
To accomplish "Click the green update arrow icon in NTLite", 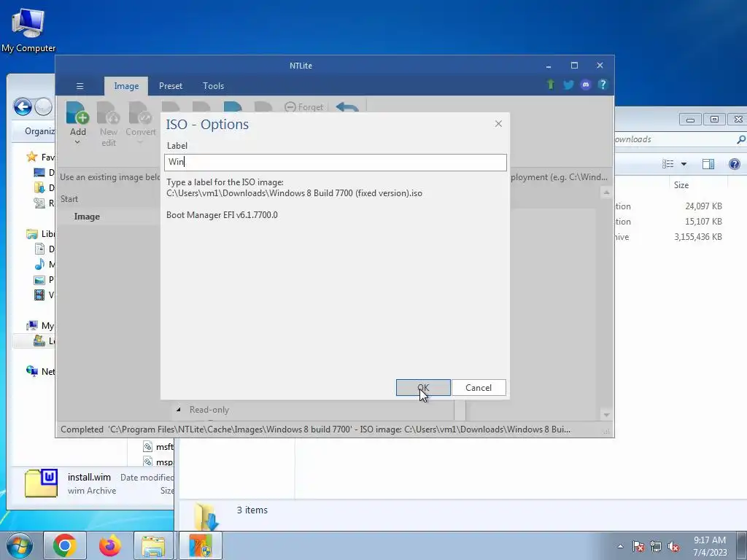I will pyautogui.click(x=551, y=85).
